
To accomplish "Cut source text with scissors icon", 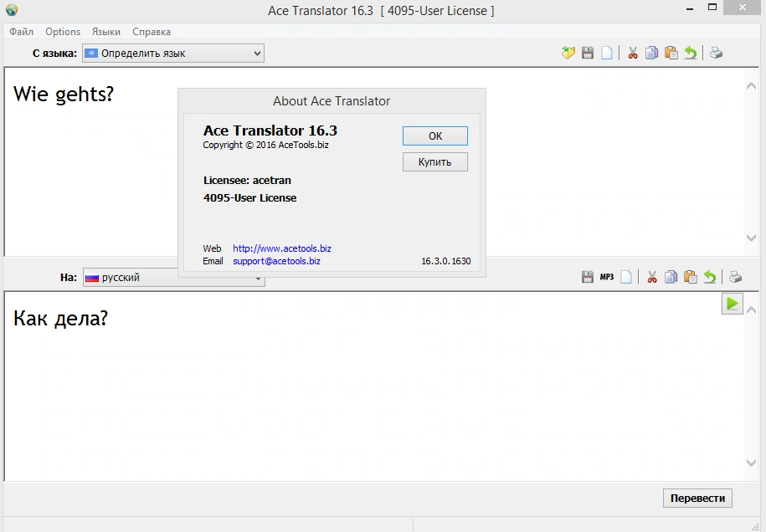I will coord(633,53).
